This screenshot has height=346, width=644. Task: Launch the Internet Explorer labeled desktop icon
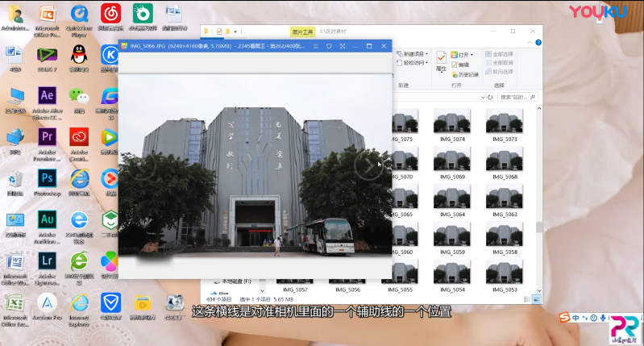pos(79,303)
